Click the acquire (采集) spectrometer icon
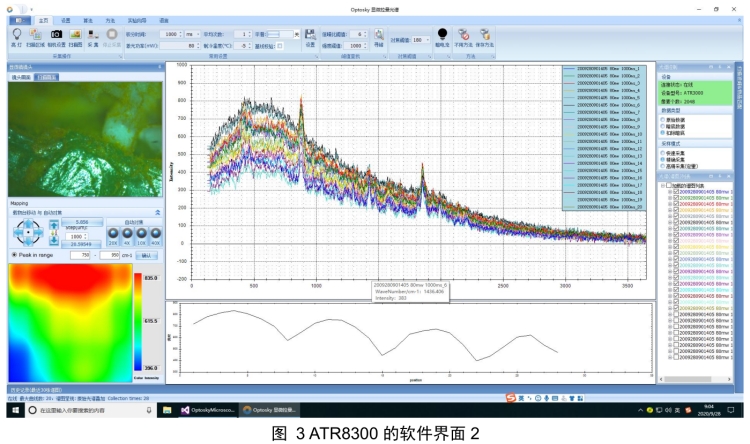The width and height of the screenshot is (750, 444). pyautogui.click(x=93, y=34)
